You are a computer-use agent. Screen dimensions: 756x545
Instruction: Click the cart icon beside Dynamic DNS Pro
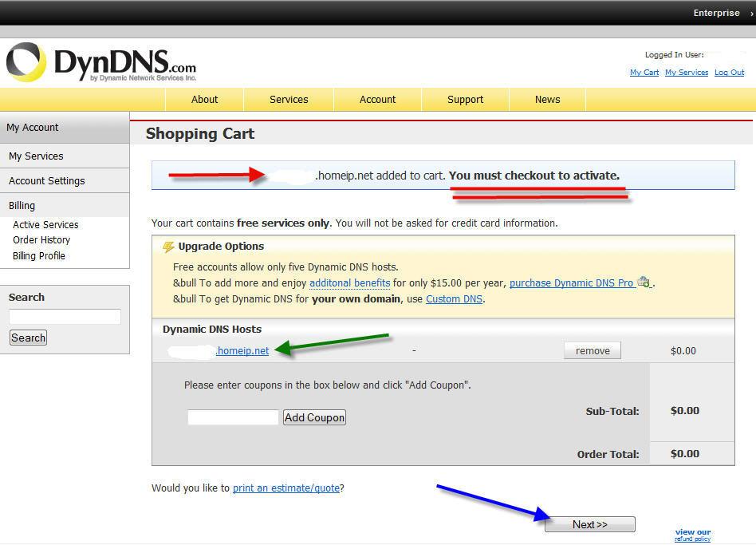point(644,282)
